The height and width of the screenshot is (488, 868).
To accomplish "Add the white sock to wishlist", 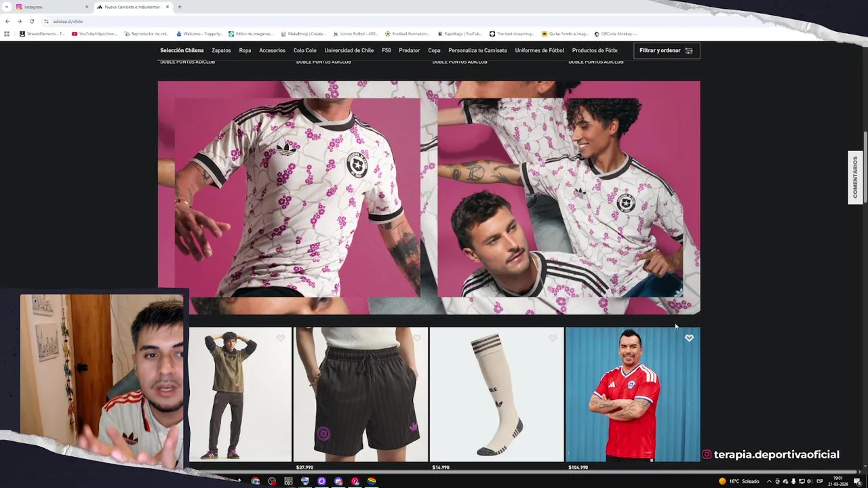I will click(553, 338).
